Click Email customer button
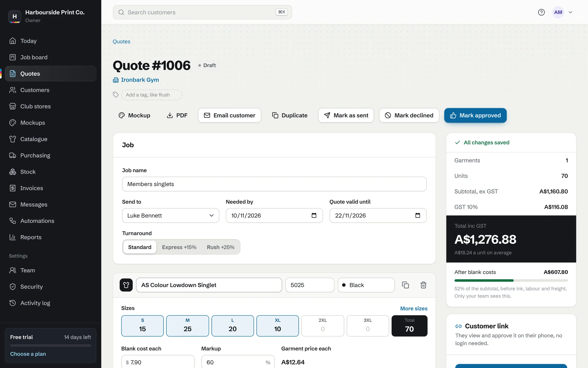588x368 pixels. point(230,115)
